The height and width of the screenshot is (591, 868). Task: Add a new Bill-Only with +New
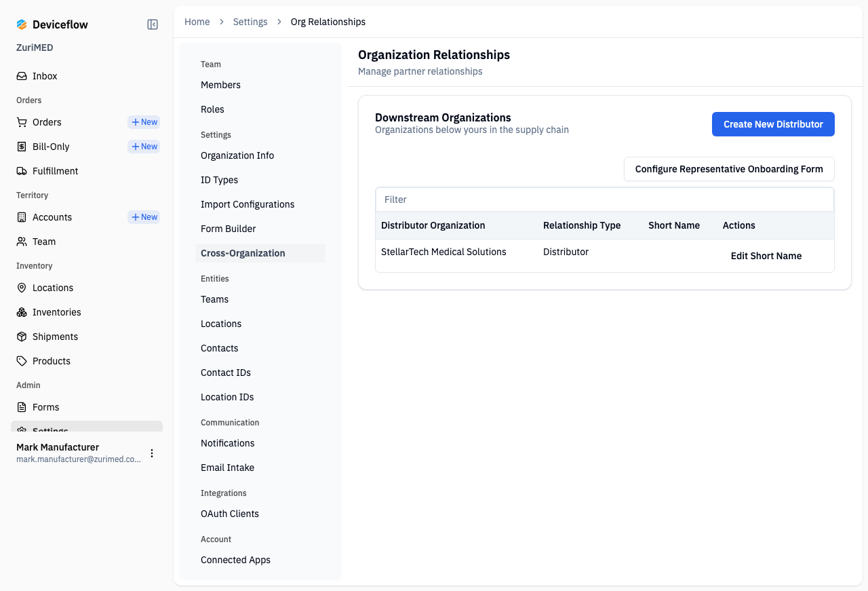[144, 147]
